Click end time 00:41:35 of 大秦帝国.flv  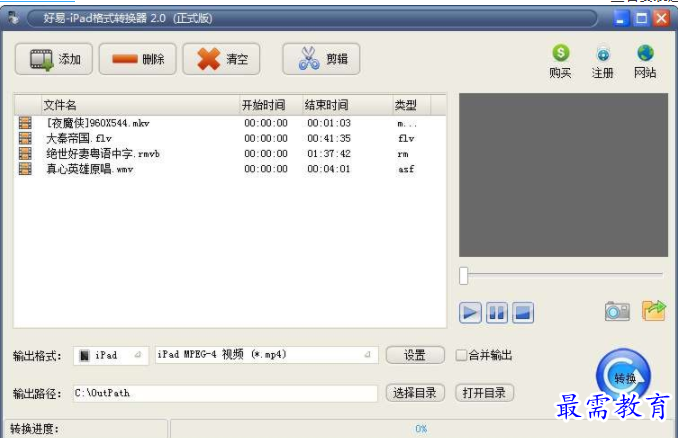click(x=329, y=138)
